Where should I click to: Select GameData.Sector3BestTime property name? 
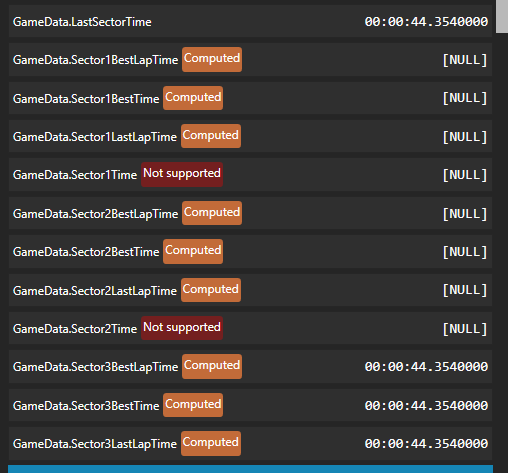pyautogui.click(x=86, y=406)
